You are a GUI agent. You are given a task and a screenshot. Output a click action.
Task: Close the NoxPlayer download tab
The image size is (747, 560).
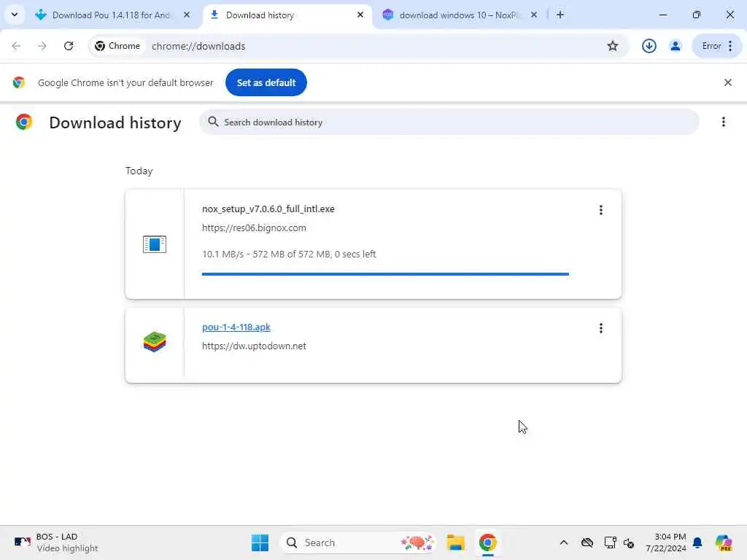pos(534,15)
